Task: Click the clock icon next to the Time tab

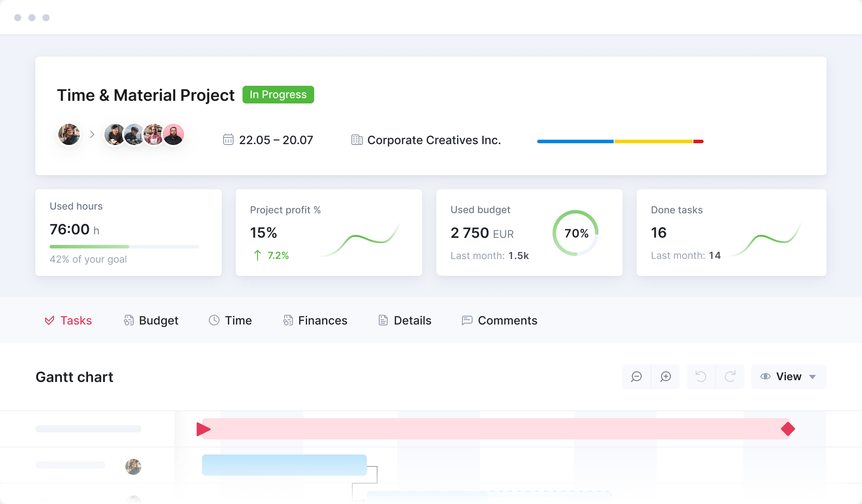Action: coord(214,320)
